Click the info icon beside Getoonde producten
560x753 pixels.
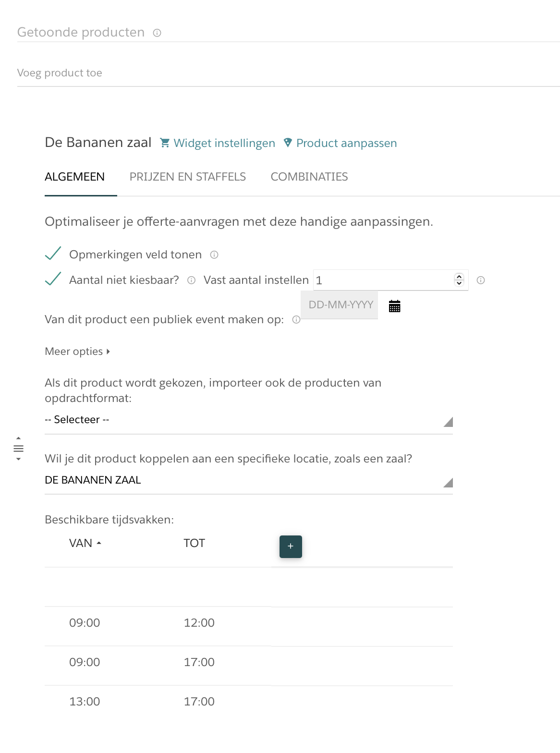(x=157, y=33)
